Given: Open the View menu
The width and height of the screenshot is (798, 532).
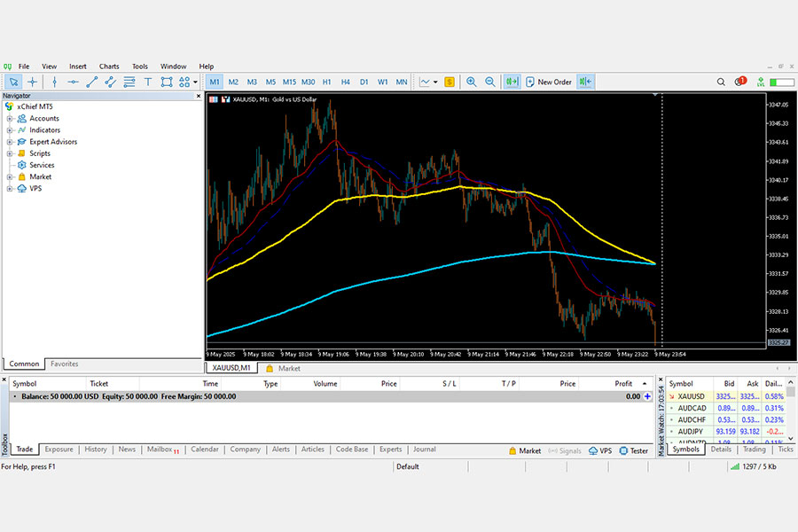Looking at the screenshot, I should coord(50,66).
